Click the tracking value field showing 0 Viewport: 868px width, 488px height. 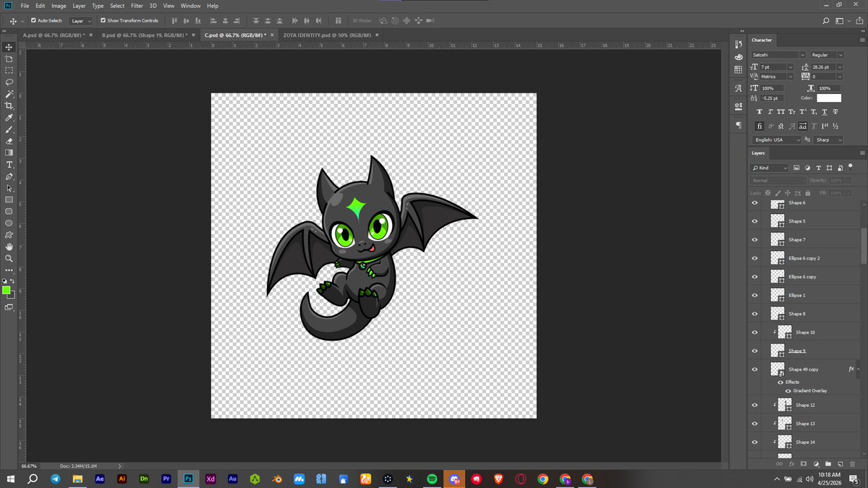pyautogui.click(x=823, y=77)
